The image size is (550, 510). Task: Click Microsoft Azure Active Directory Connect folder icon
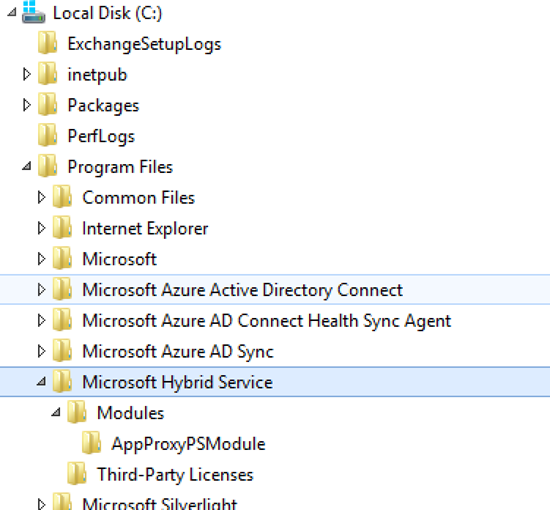point(62,289)
